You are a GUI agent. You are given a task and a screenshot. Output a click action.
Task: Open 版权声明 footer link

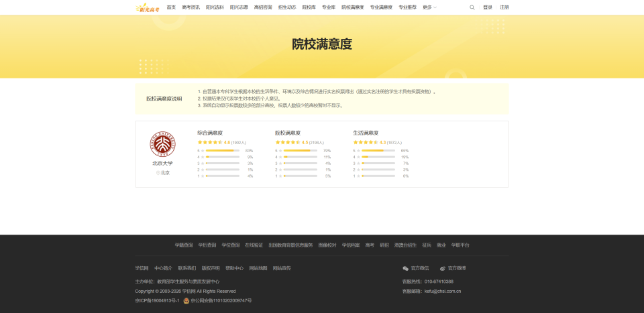click(x=211, y=268)
